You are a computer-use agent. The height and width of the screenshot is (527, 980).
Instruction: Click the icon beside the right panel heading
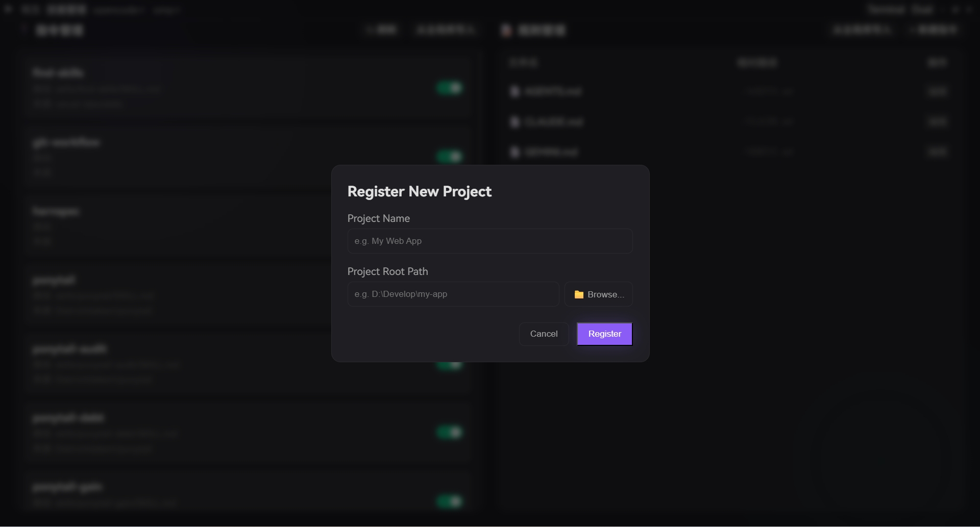(506, 30)
